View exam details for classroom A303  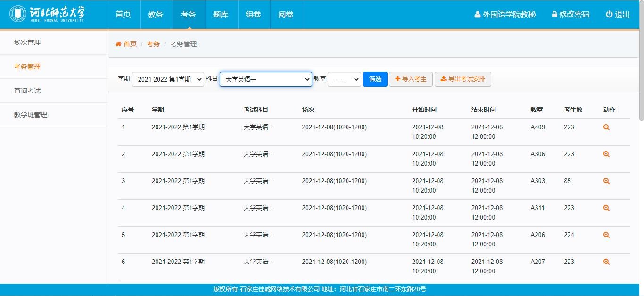click(606, 181)
